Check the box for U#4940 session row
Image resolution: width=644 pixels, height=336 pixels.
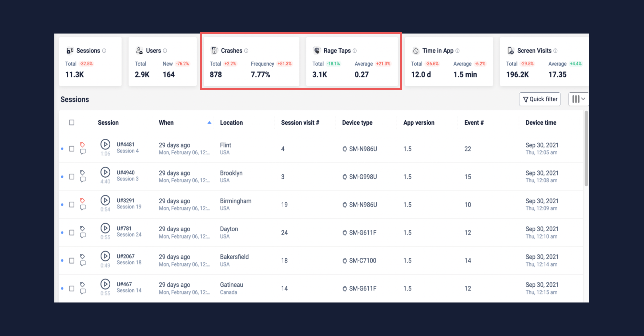pyautogui.click(x=71, y=177)
